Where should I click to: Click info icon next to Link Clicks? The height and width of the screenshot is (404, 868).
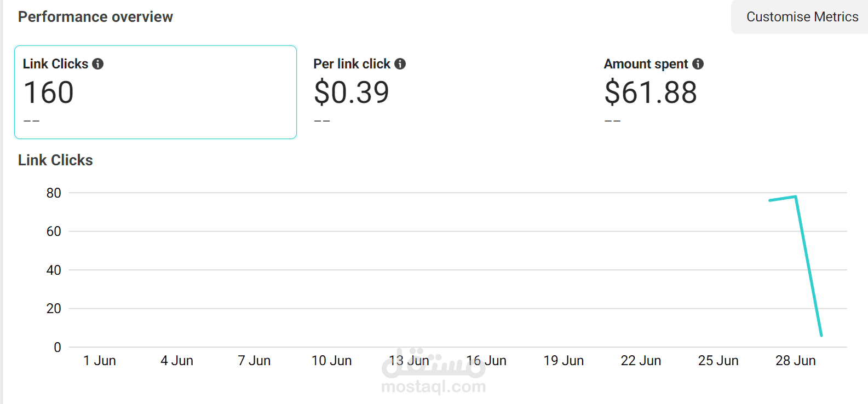pos(98,64)
